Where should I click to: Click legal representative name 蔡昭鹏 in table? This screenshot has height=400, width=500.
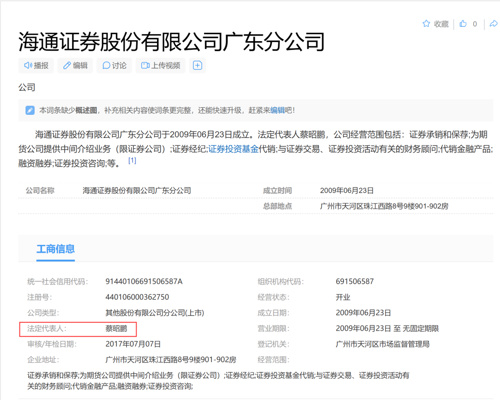[116, 329]
